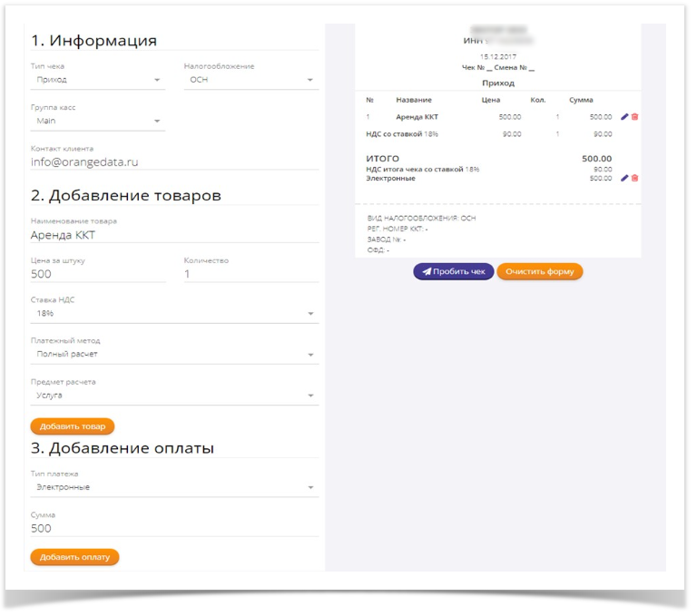Focus the Контакт клиента email field
This screenshot has height=616, width=697.
tap(174, 162)
